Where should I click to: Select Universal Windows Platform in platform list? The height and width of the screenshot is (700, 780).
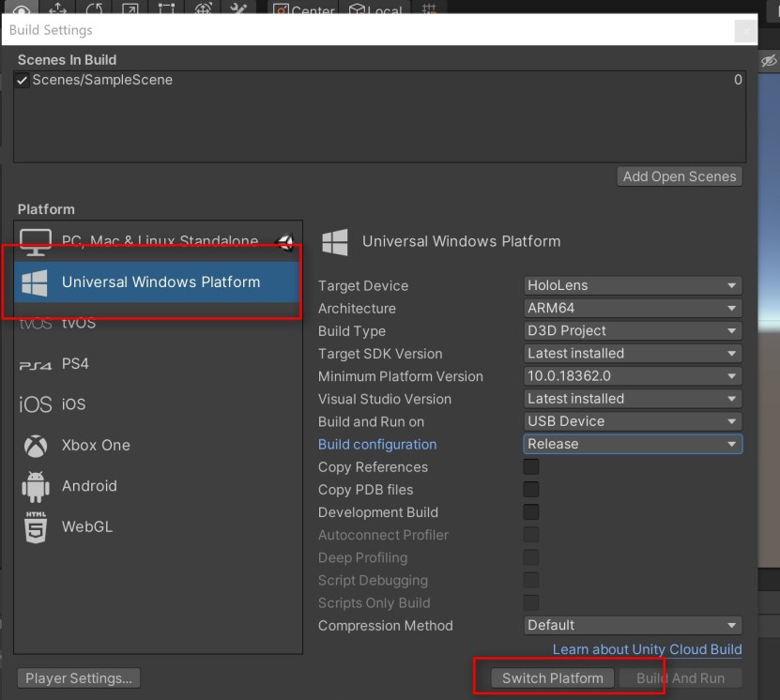point(158,282)
